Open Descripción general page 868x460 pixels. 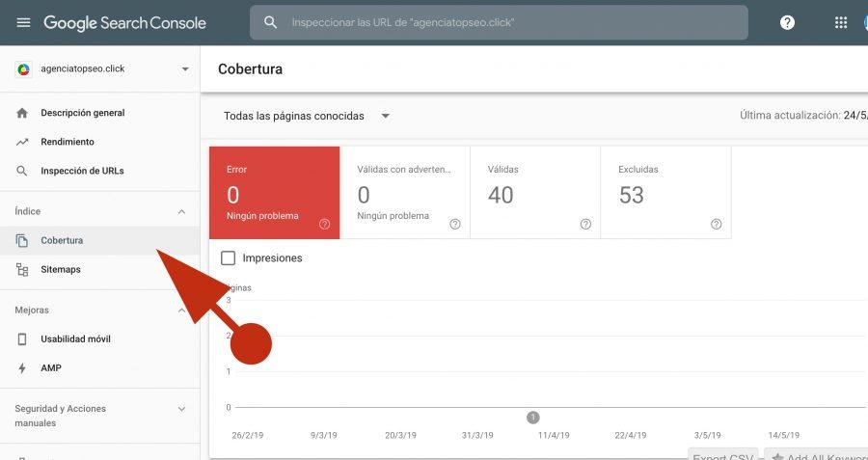click(82, 113)
